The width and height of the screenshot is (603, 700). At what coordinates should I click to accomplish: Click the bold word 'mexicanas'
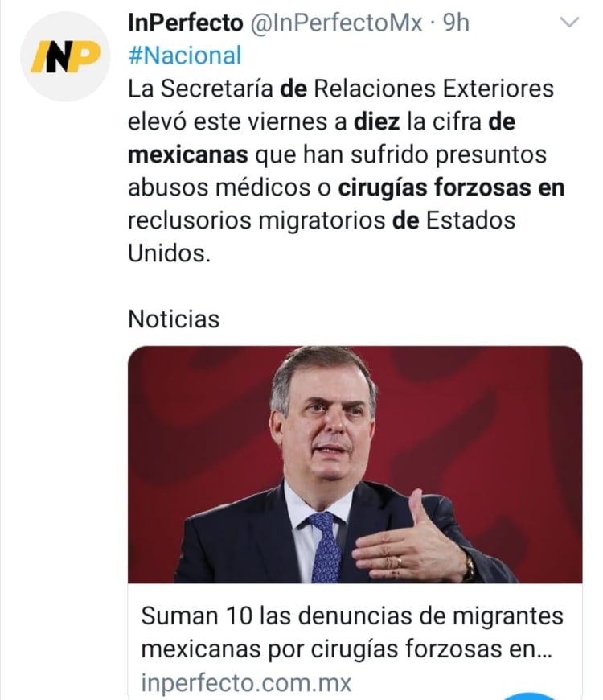[x=188, y=154]
